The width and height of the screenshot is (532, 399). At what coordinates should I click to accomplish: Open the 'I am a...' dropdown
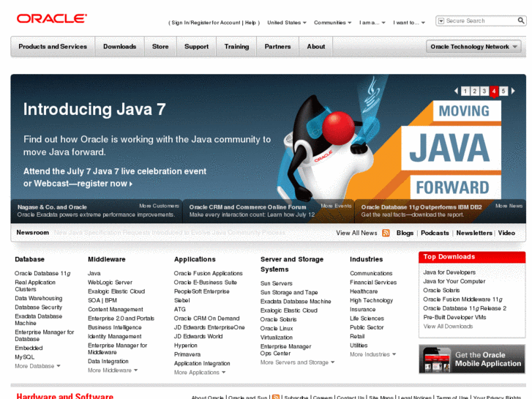(x=372, y=23)
